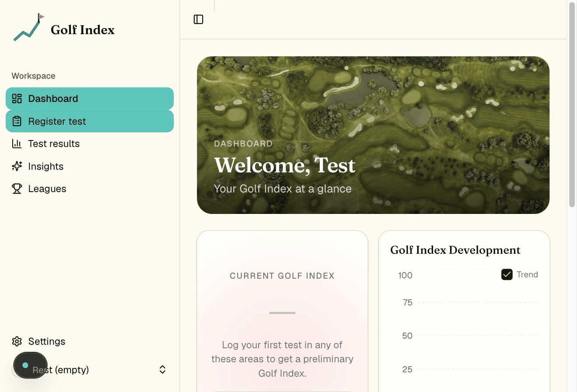Click the Golf Index title text
Viewport: 577px width, 392px height.
click(x=83, y=30)
